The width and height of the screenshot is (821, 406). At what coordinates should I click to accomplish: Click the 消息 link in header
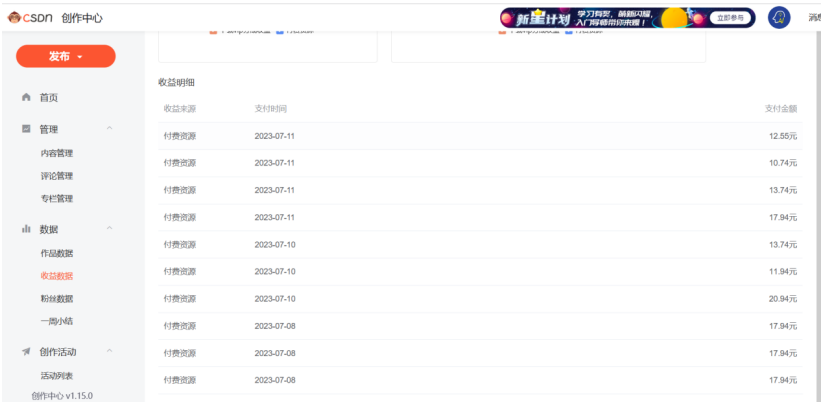(x=815, y=18)
